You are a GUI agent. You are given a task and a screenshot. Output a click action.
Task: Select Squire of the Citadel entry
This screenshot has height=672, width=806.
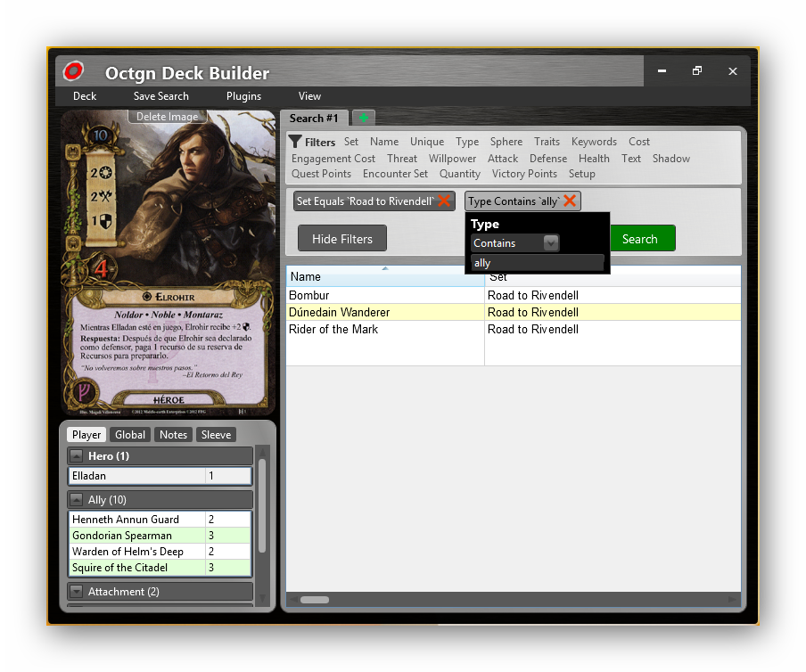click(160, 567)
